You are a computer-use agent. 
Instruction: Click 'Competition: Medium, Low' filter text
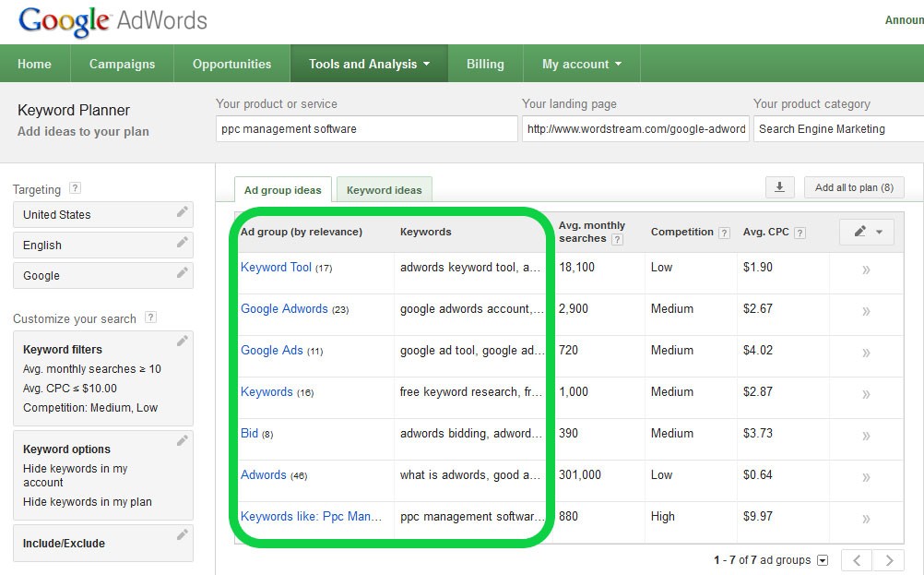pyautogui.click(x=90, y=408)
